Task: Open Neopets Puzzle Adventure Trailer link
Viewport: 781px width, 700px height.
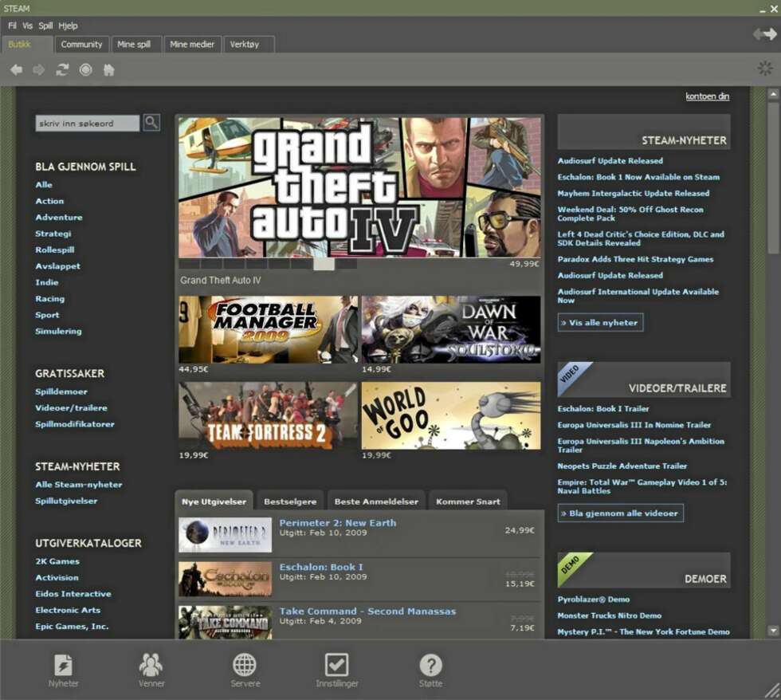Action: (x=622, y=466)
